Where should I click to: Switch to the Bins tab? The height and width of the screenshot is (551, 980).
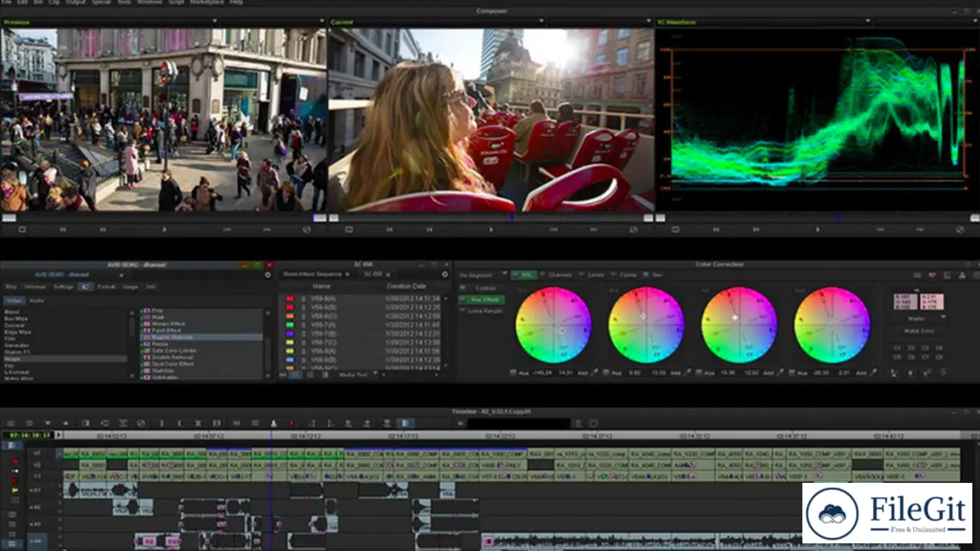11,287
